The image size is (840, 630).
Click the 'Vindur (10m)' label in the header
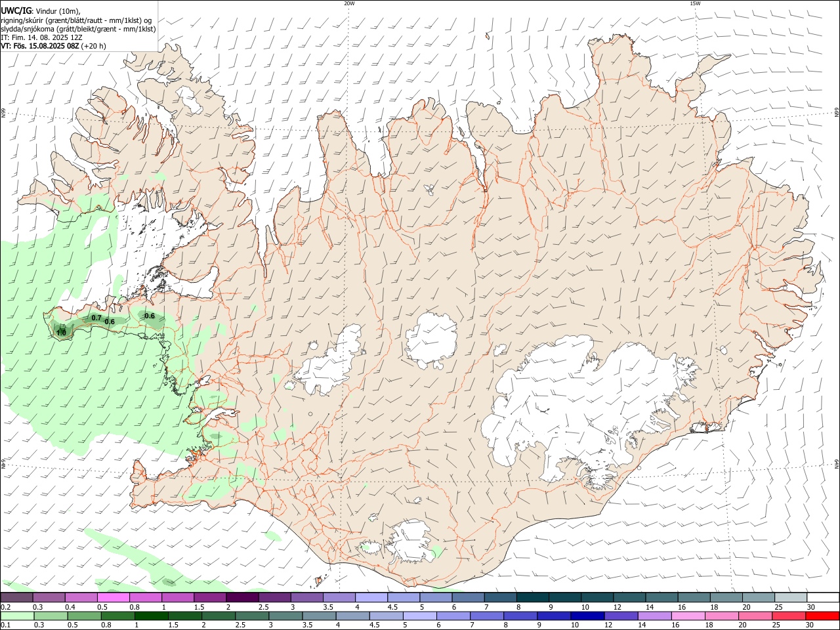click(x=58, y=11)
